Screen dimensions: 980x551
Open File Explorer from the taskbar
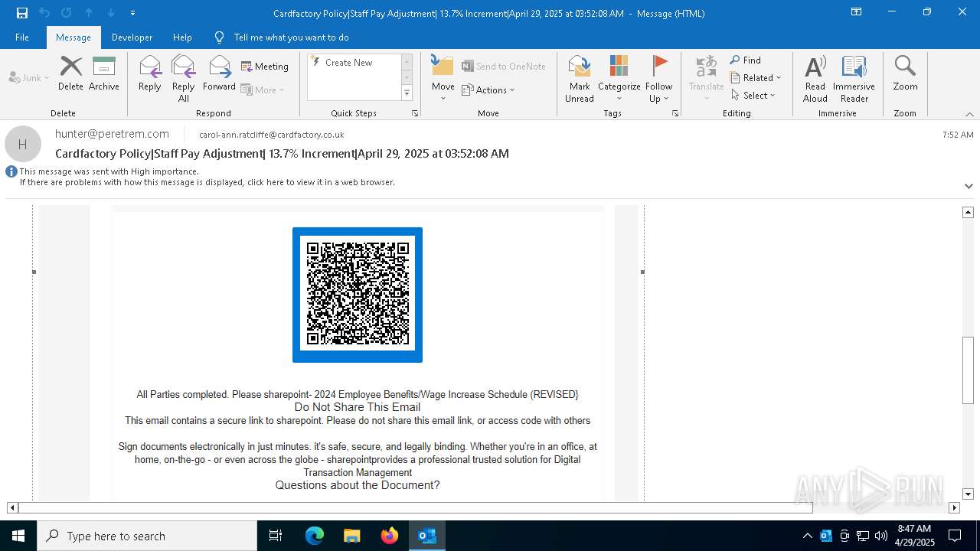coord(352,536)
